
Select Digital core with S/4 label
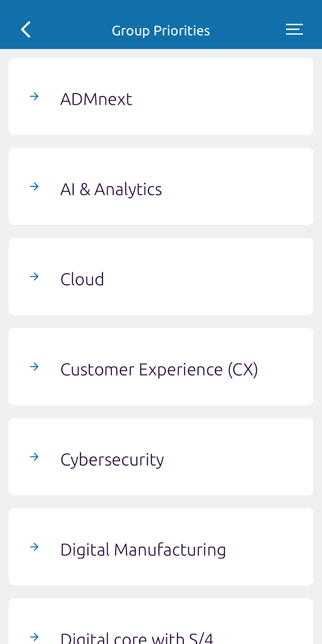(x=137, y=638)
